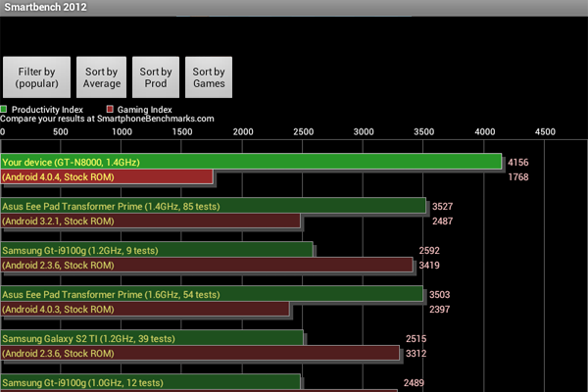
Task: Click the 4500 axis label
Action: tap(545, 131)
